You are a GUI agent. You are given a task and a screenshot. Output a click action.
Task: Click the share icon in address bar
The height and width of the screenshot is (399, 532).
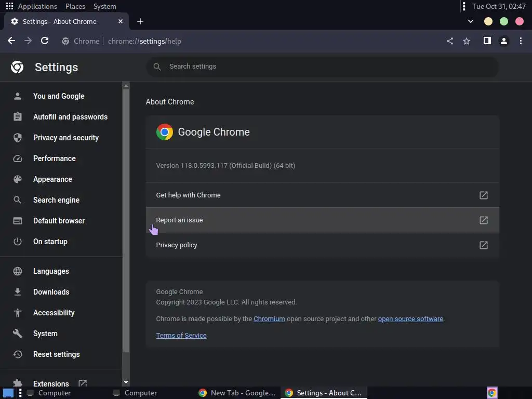tap(450, 41)
